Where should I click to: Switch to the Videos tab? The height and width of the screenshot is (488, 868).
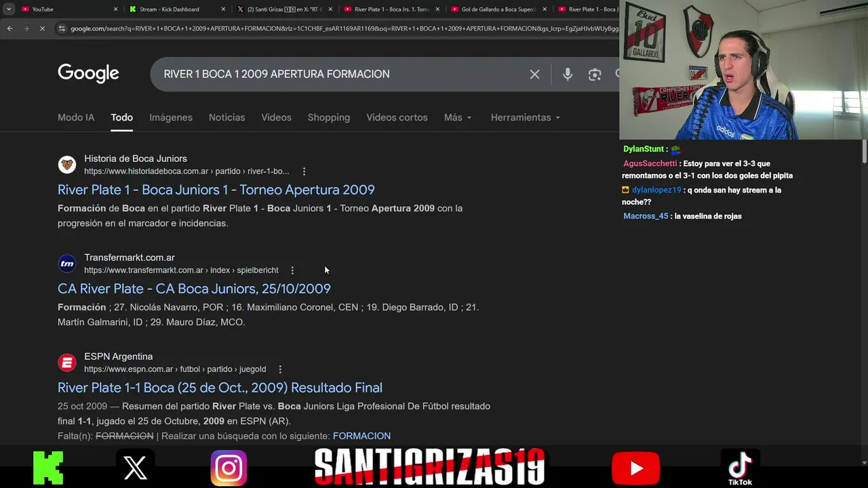point(276,117)
